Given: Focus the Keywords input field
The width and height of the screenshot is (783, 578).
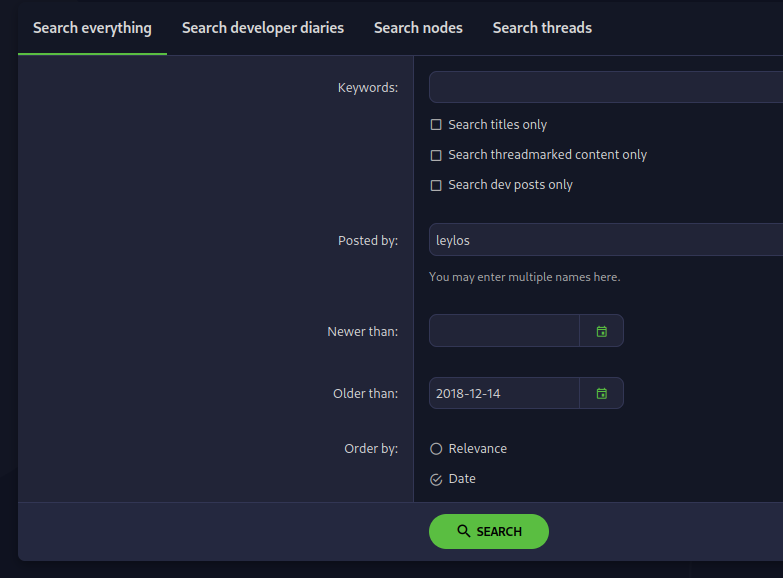Looking at the screenshot, I should coord(606,87).
